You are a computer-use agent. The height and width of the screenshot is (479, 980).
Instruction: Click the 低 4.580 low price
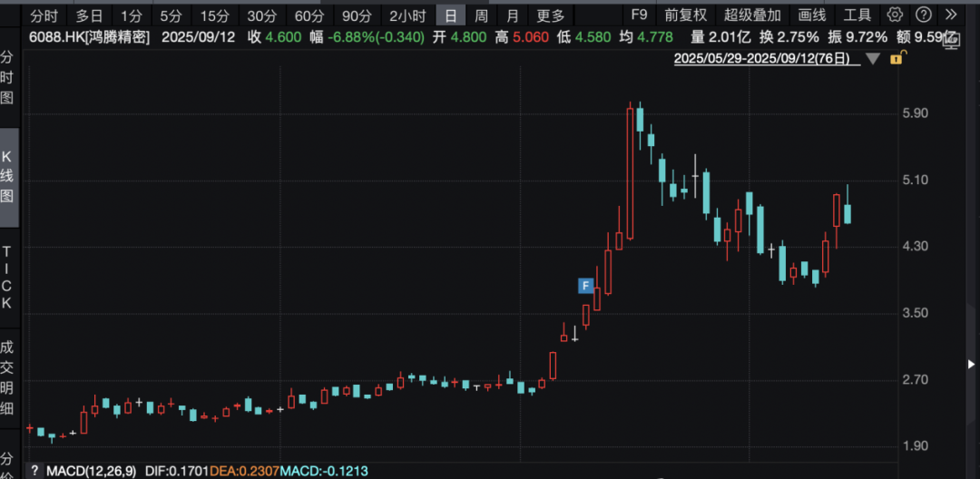583,37
